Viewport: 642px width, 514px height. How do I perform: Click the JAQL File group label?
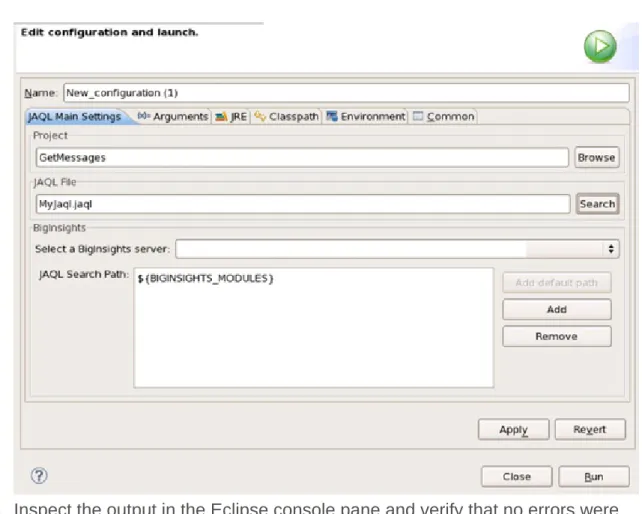point(55,182)
